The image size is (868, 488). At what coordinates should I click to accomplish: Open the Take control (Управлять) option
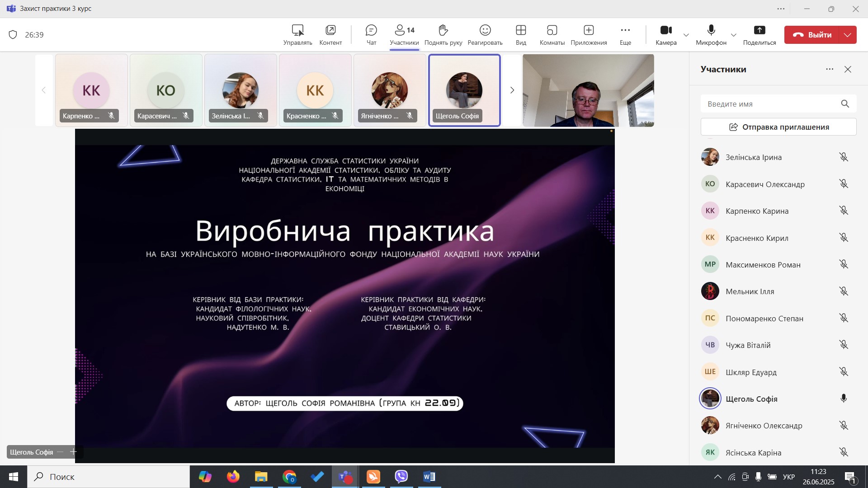tap(297, 35)
